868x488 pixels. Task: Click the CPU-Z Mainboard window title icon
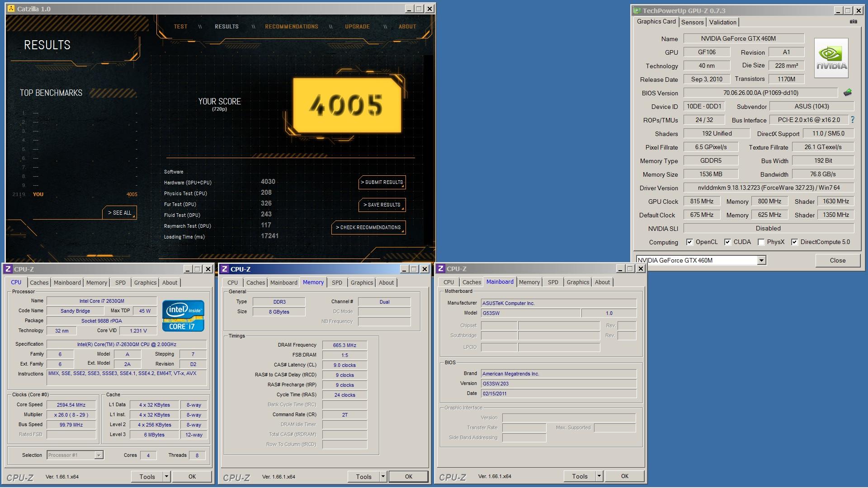point(441,268)
